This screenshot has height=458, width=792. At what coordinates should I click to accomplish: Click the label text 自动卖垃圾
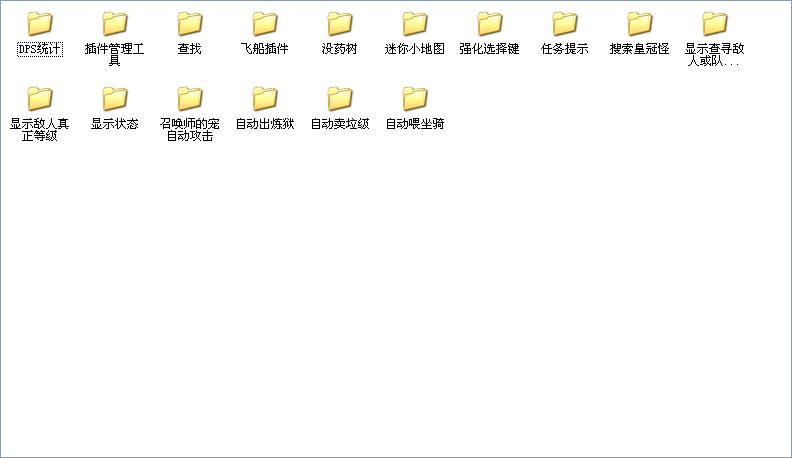(x=339, y=124)
